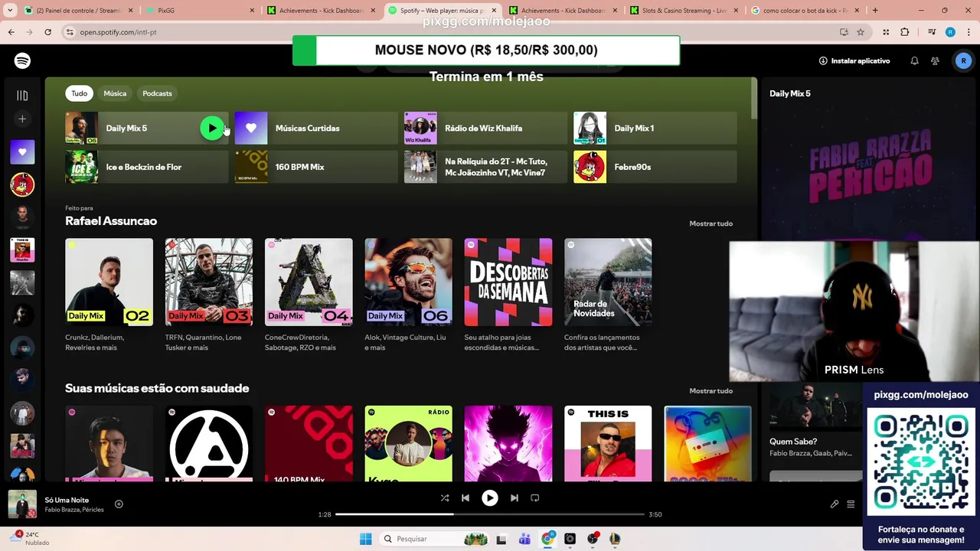This screenshot has width=980, height=551.
Task: Open Your Library sidebar icon
Action: (22, 96)
